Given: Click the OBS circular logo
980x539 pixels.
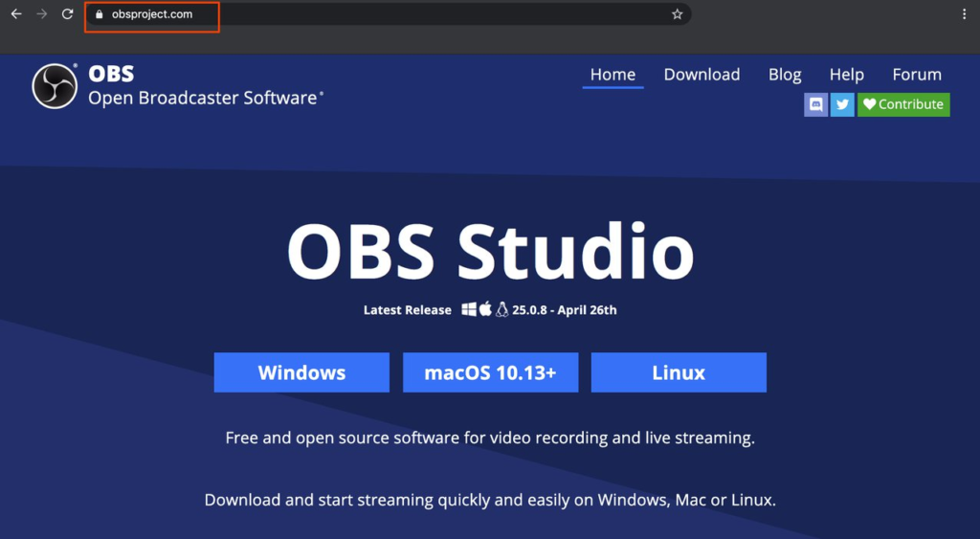Looking at the screenshot, I should (55, 86).
